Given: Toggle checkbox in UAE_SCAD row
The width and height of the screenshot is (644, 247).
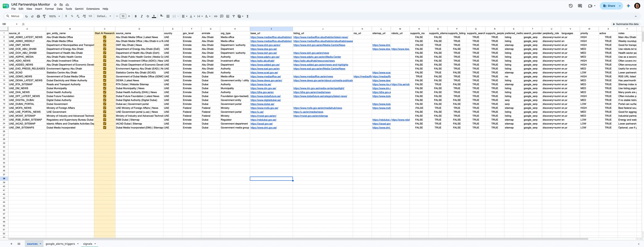Looking at the screenshot, I should tap(105, 73).
